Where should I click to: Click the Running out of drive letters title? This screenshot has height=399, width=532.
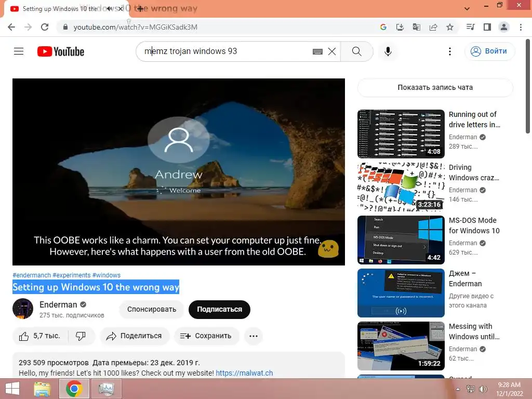(474, 120)
